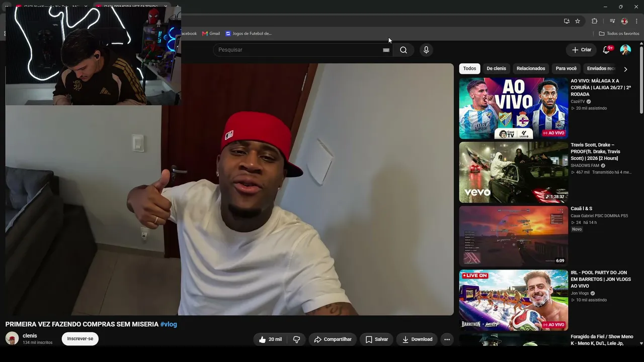The height and width of the screenshot is (362, 644).
Task: Select the Relacionados filter chip
Action: (531, 68)
